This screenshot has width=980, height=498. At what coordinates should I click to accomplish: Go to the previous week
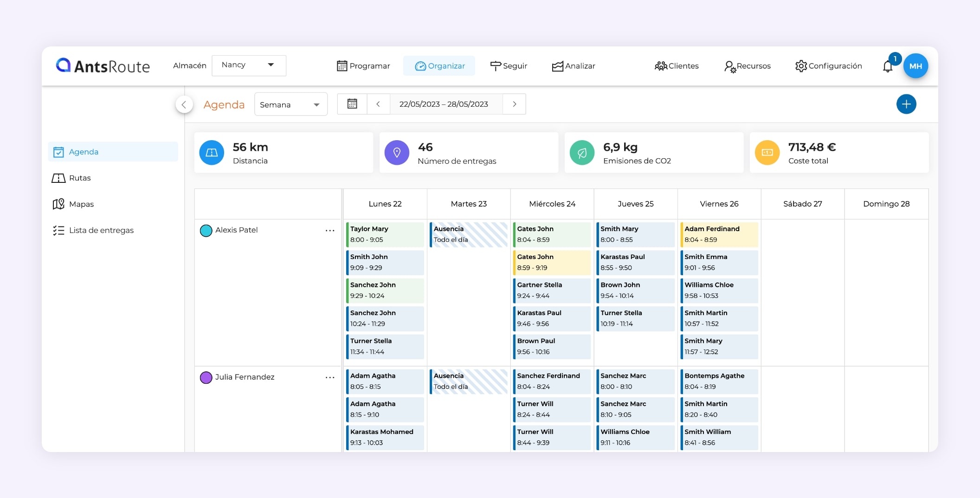click(378, 104)
